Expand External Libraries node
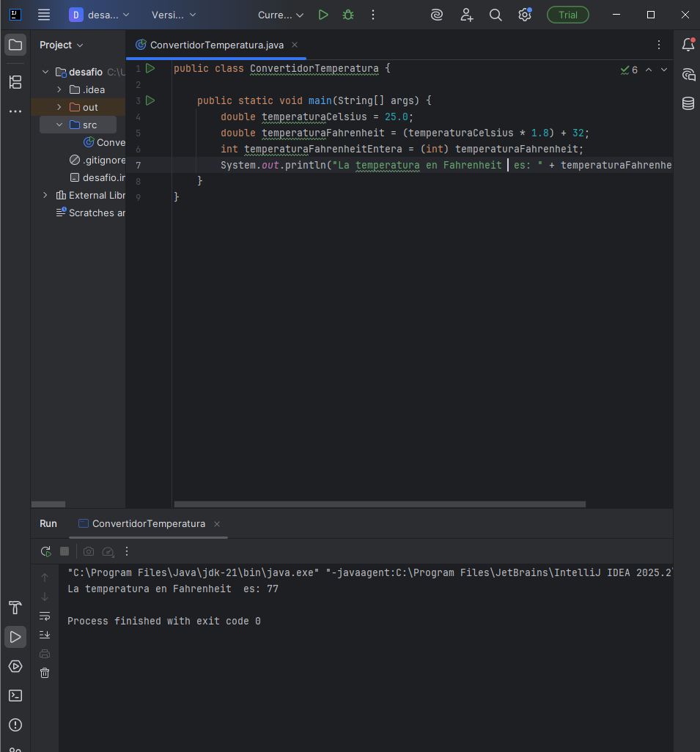Image resolution: width=700 pixels, height=752 pixels. click(45, 195)
